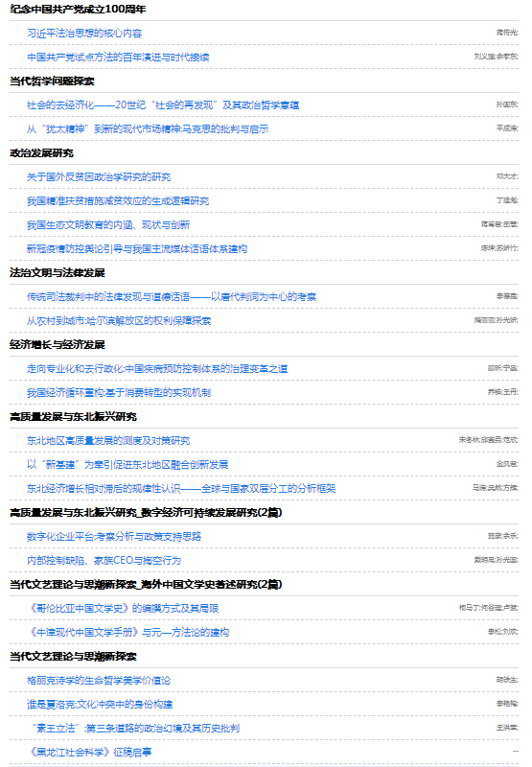
Task: Open article on 社会的去经济化 20世纪
Action: (163, 105)
